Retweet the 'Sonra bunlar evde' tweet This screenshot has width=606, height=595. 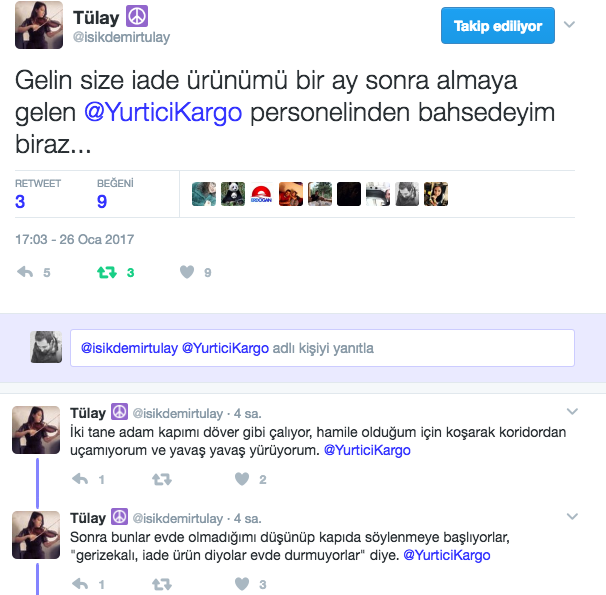(162, 584)
